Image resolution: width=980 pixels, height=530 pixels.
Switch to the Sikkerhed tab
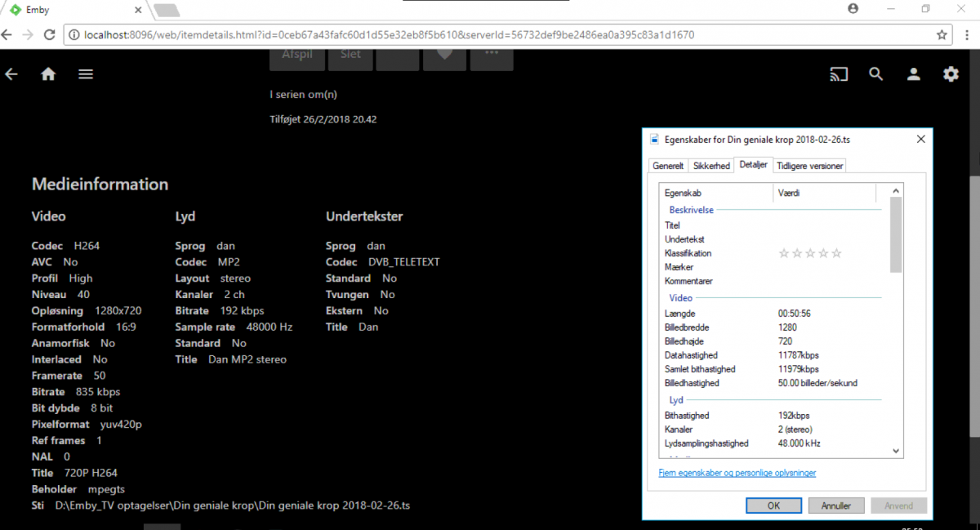point(710,166)
